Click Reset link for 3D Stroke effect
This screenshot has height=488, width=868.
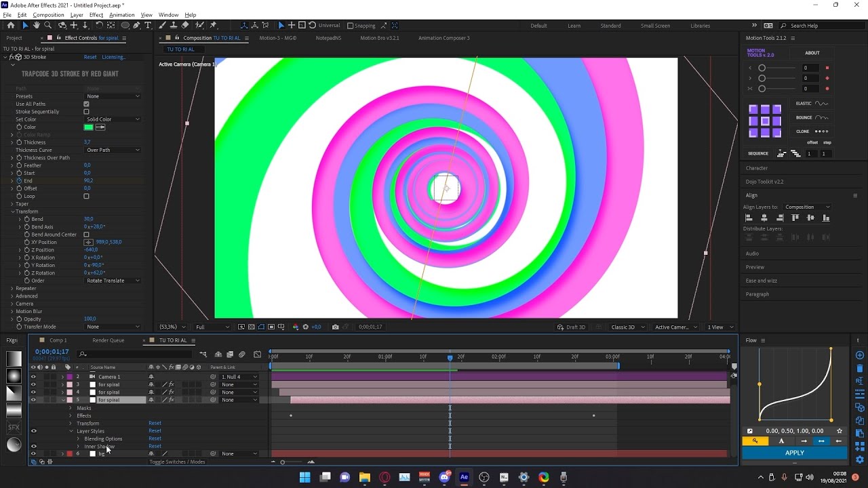coord(90,57)
